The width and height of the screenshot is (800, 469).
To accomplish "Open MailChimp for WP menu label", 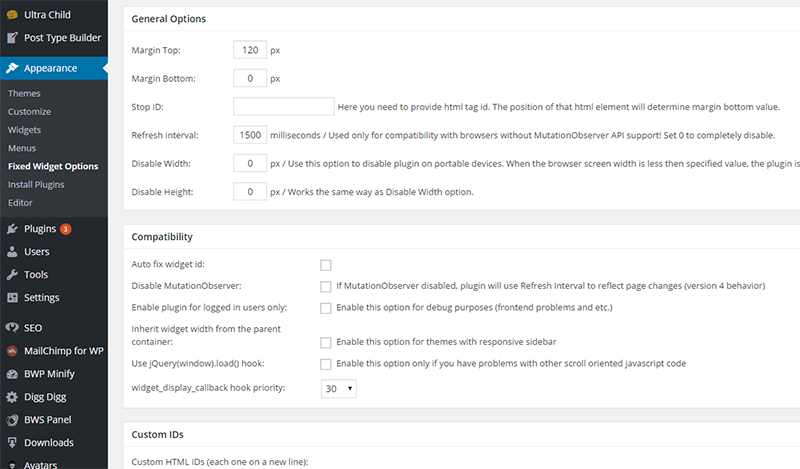I will (64, 351).
